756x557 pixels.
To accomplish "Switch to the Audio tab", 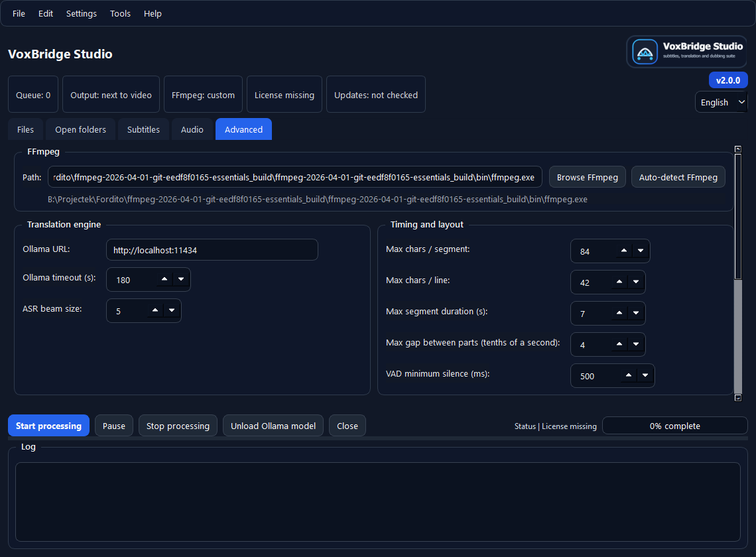I will 192,129.
